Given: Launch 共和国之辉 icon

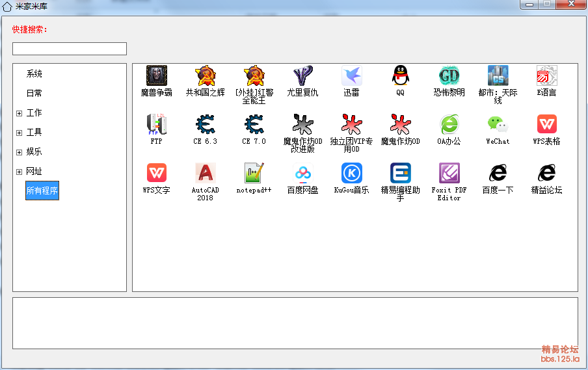Looking at the screenshot, I should click(205, 75).
